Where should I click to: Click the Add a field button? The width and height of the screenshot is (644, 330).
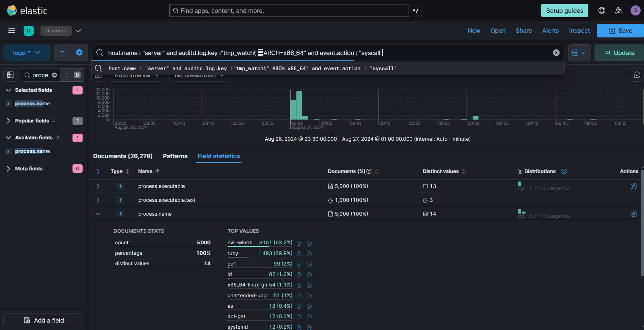click(44, 320)
